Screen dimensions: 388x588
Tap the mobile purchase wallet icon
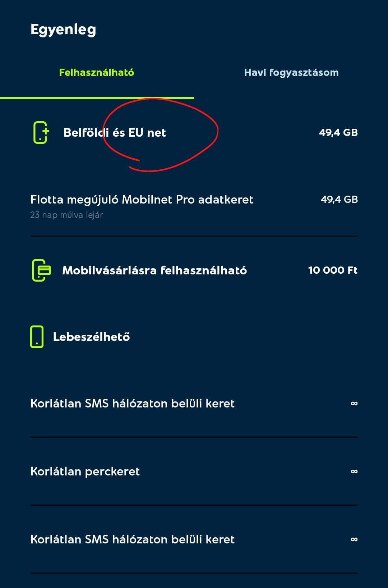click(41, 270)
